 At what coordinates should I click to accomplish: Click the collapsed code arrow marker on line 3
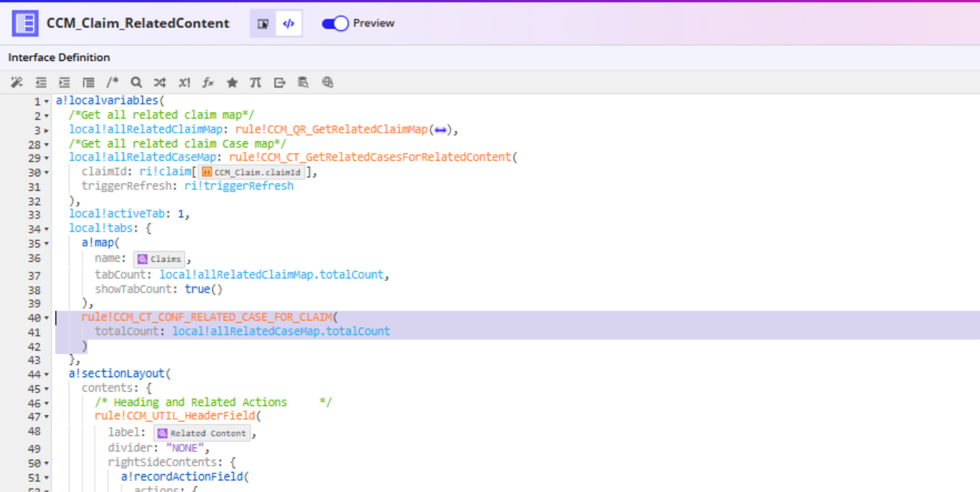440,130
